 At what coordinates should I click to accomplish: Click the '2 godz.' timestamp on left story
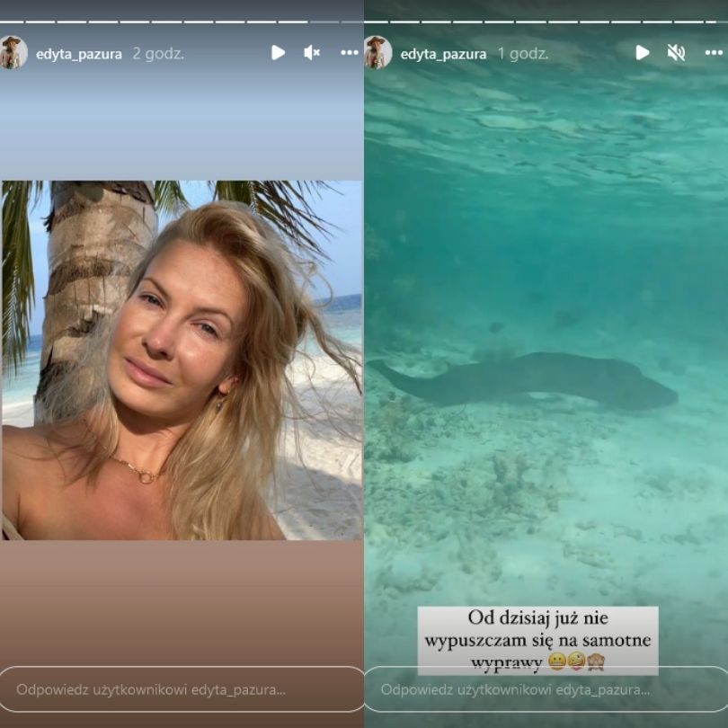click(x=158, y=54)
